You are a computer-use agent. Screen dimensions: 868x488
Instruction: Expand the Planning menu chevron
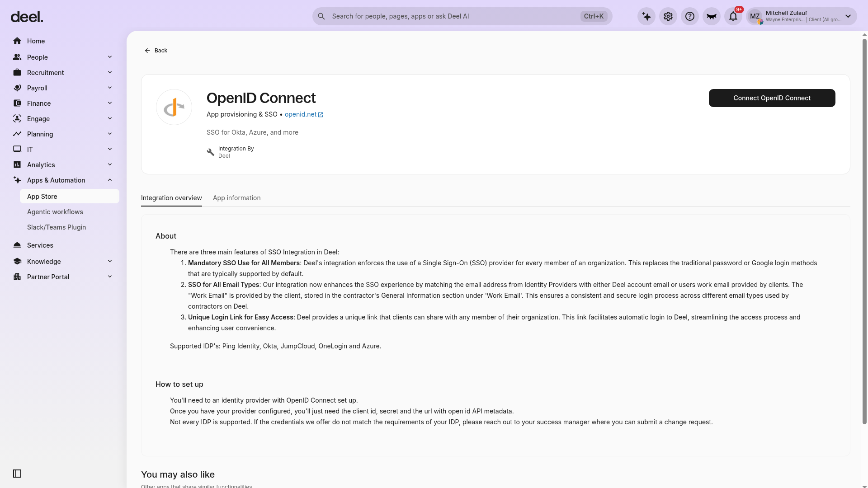[x=110, y=134]
